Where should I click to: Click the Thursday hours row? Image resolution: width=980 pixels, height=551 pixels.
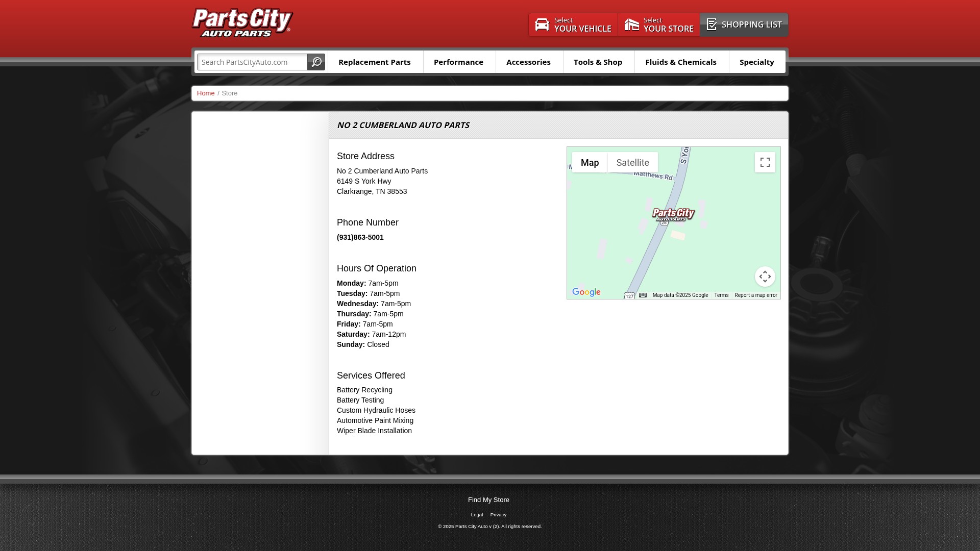[x=370, y=314]
